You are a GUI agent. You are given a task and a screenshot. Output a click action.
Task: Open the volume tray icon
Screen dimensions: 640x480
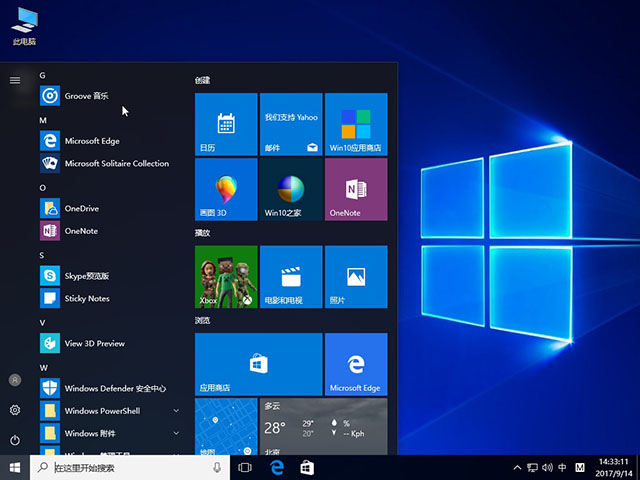tap(547, 467)
